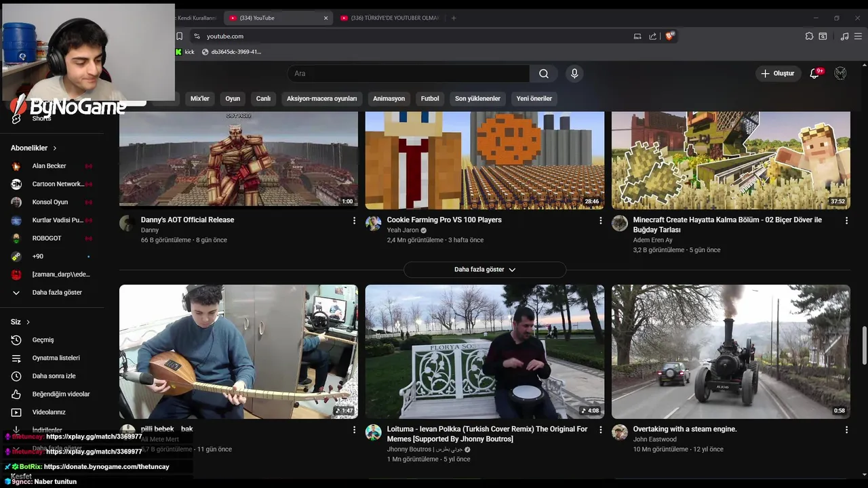
Task: Select the Aksiyon-macera oyunları chip
Action: point(321,98)
